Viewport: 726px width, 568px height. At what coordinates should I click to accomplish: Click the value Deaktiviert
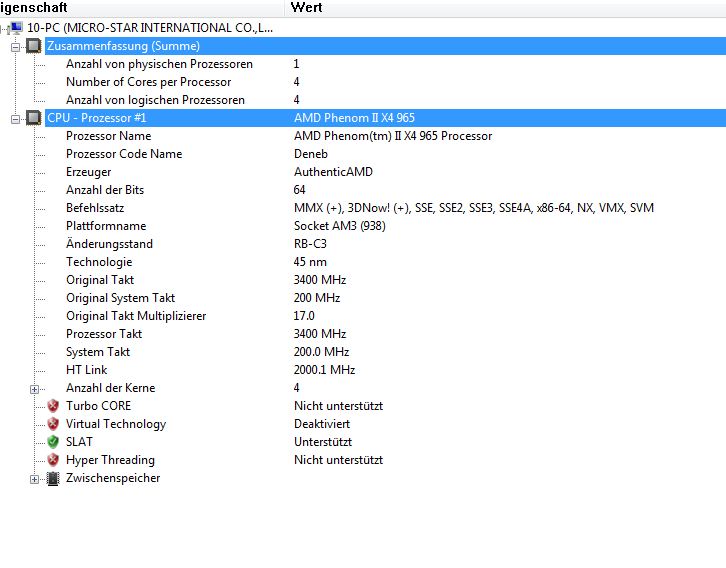pyautogui.click(x=322, y=424)
